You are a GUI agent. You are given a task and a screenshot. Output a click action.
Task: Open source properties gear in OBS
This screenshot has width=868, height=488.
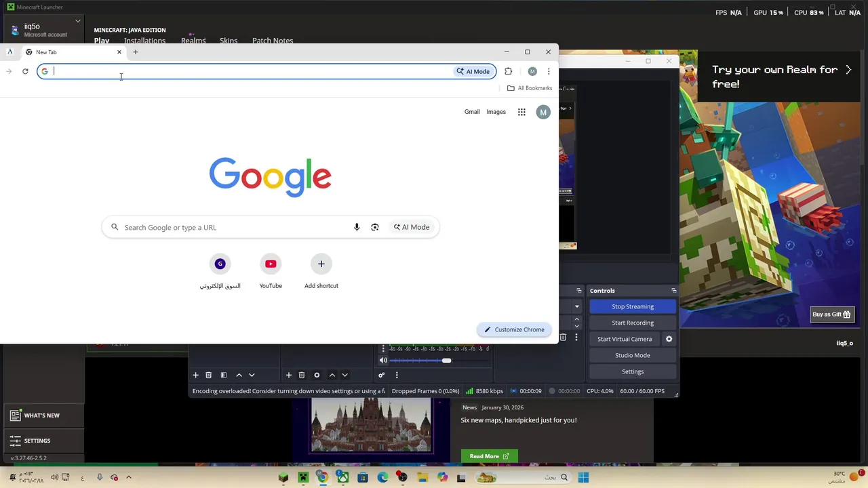(317, 375)
